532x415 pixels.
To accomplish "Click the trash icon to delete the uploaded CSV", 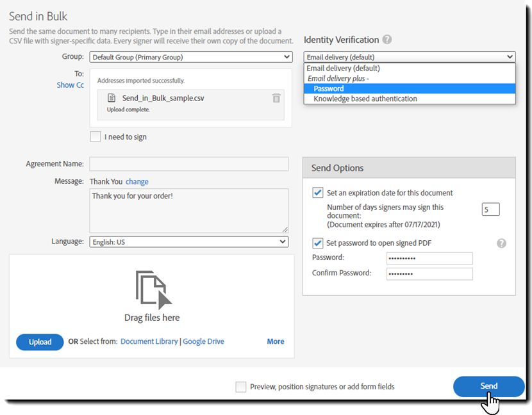I will pos(276,98).
